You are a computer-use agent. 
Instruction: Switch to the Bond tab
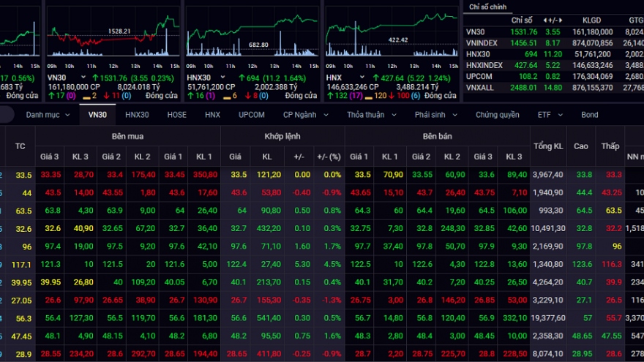pyautogui.click(x=589, y=115)
